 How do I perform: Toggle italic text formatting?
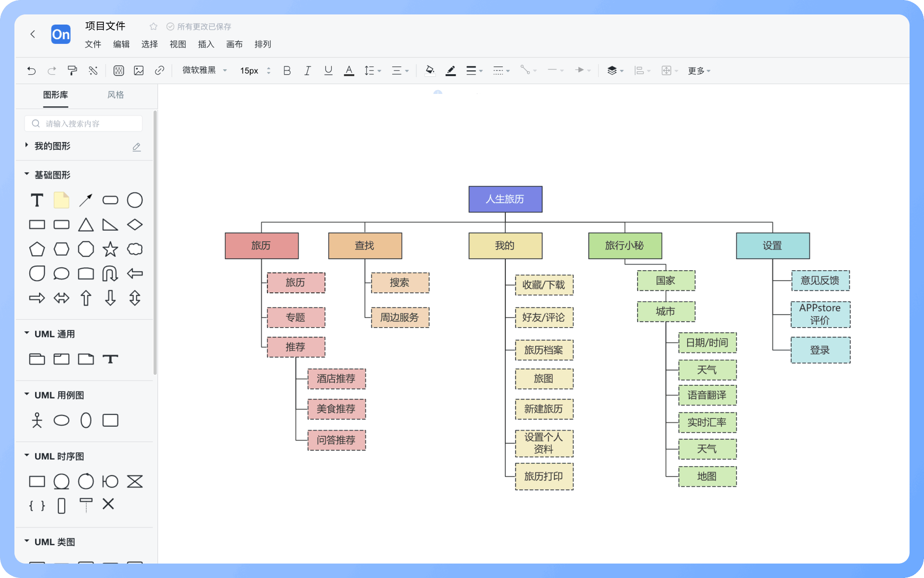[x=308, y=71]
